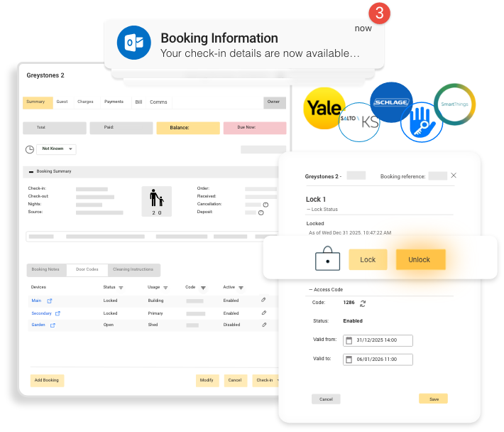Click the Unlock button
This screenshot has width=504, height=432.
[x=420, y=259]
